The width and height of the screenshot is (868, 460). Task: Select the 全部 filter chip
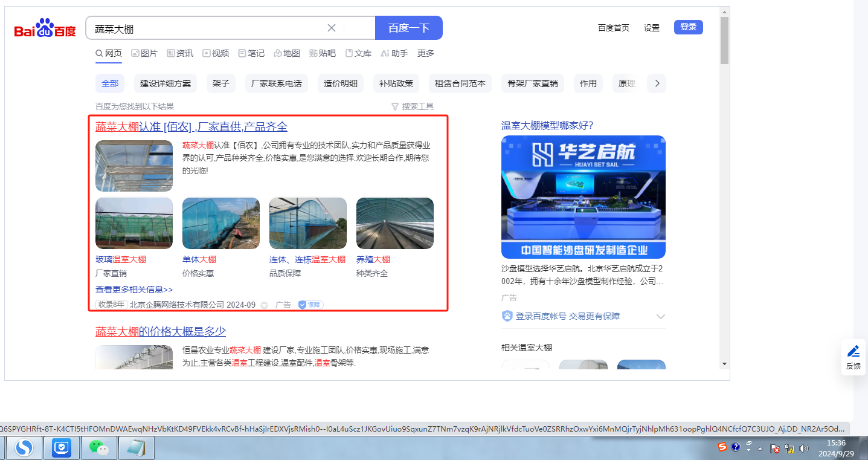(x=110, y=83)
